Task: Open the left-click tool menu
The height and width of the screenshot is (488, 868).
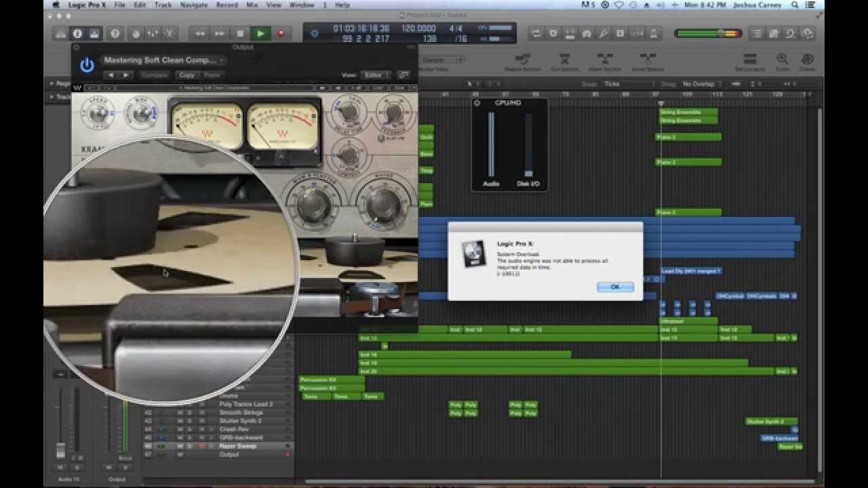Action: point(473,84)
